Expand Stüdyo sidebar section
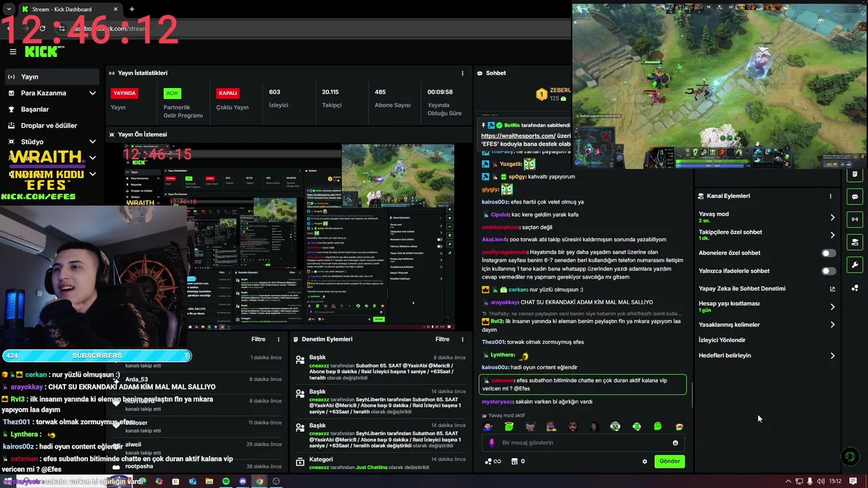 pos(92,142)
